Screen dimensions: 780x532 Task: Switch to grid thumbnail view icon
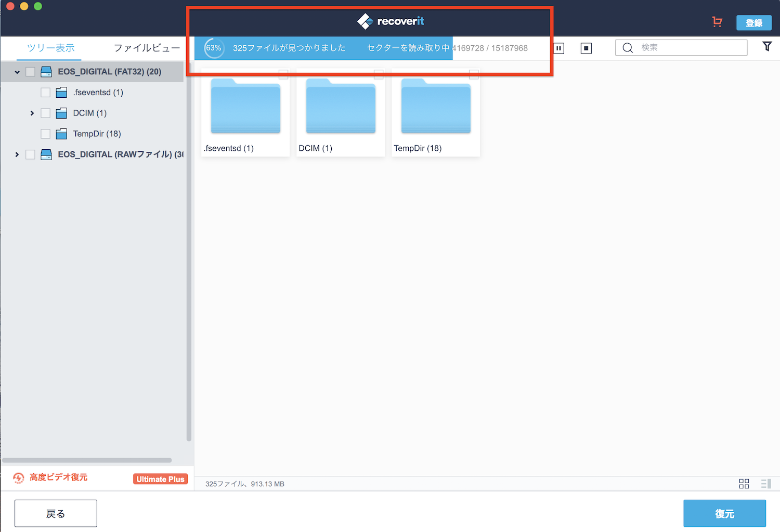744,484
